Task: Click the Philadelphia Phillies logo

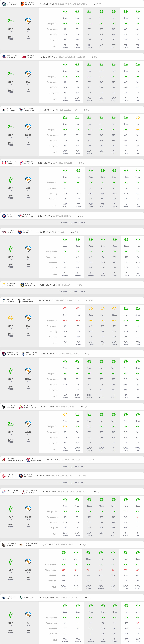Action: (x=4, y=57)
